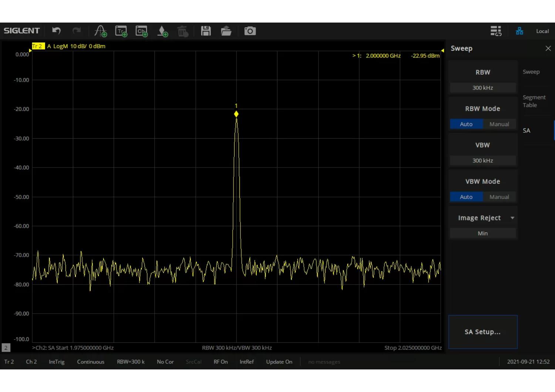Toggle RF On in the status bar
Viewport: 555px width, 392px height.
coord(221,362)
